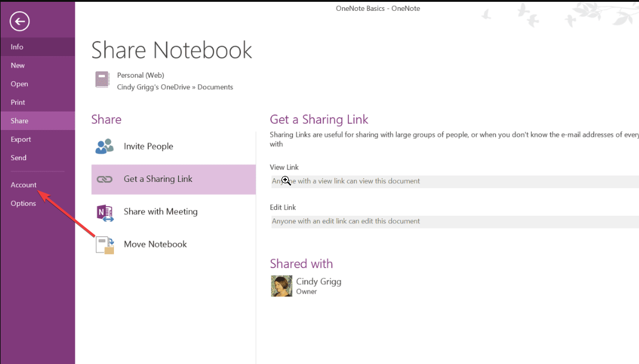The width and height of the screenshot is (639, 364).
Task: Click the back arrow button
Action: click(19, 21)
